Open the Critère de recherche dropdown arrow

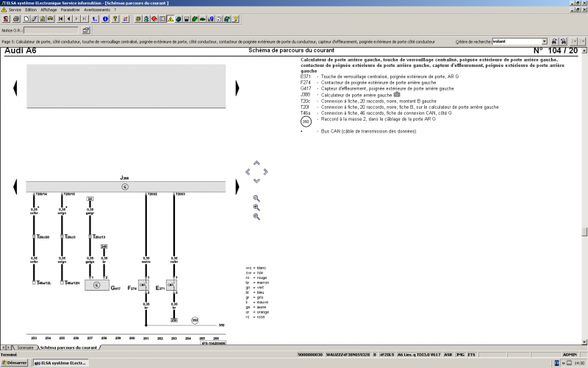pos(544,42)
